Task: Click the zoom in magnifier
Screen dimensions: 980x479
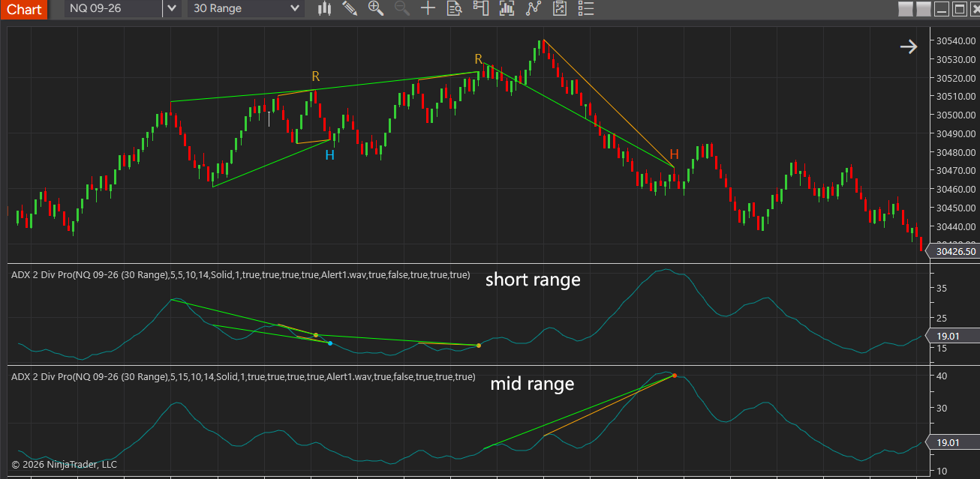Action: 376,8
